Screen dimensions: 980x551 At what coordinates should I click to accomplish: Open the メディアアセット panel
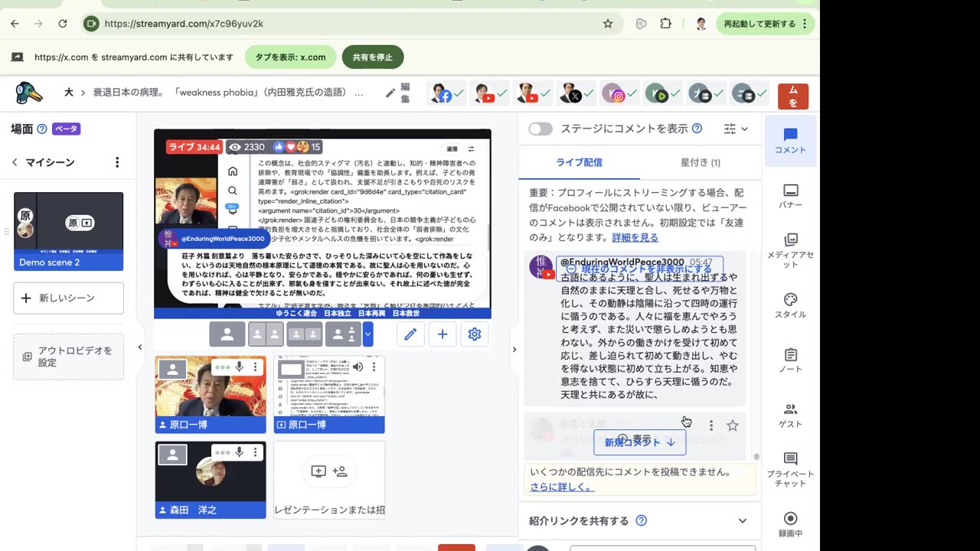[790, 250]
